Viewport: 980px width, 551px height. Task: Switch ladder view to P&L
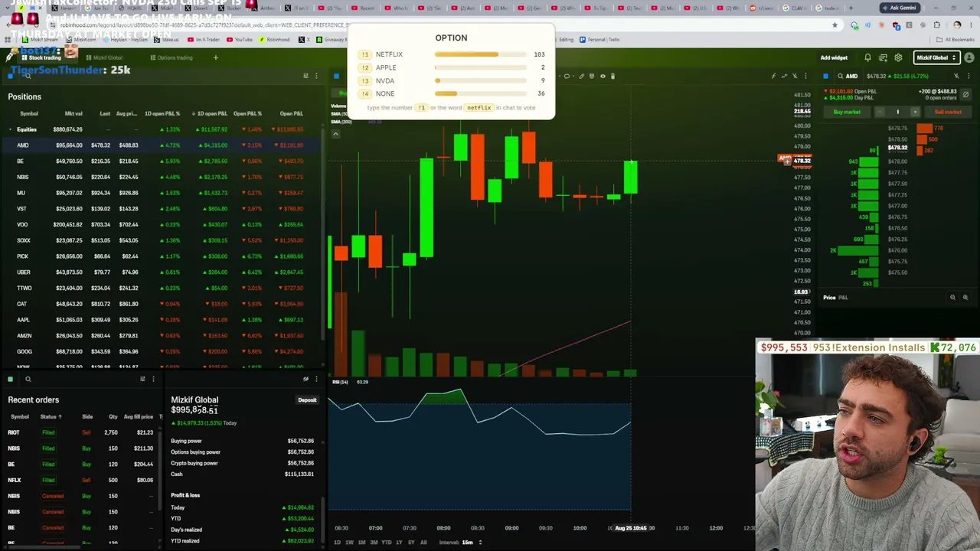[843, 298]
